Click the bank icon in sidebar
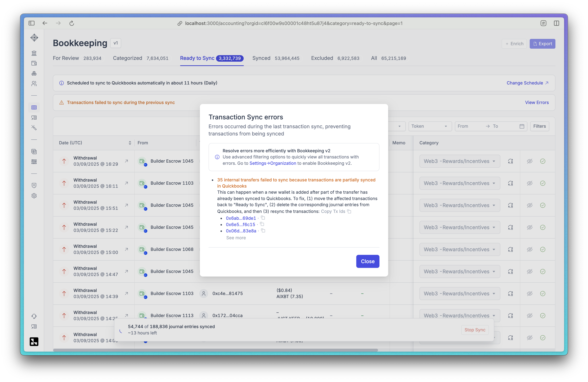The image size is (588, 382). pyautogui.click(x=34, y=53)
